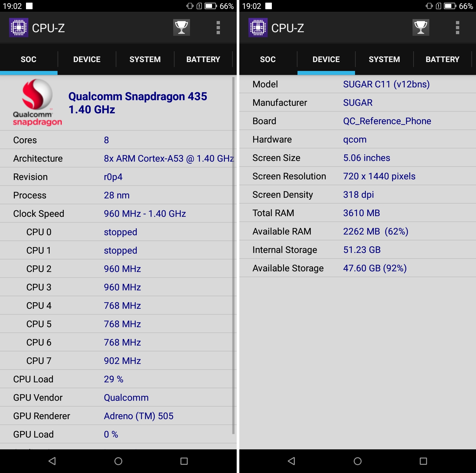
Task: Tap 'CPU 6' row label
Action: coord(39,343)
